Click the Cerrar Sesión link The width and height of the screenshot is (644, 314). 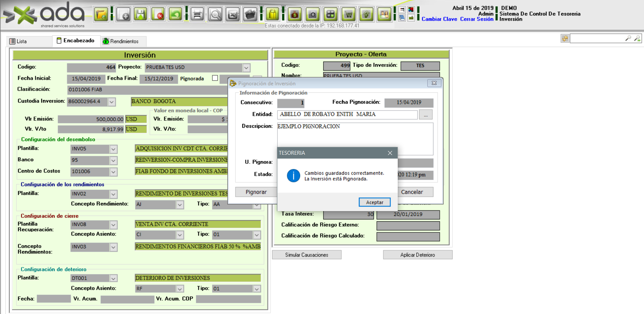point(476,19)
